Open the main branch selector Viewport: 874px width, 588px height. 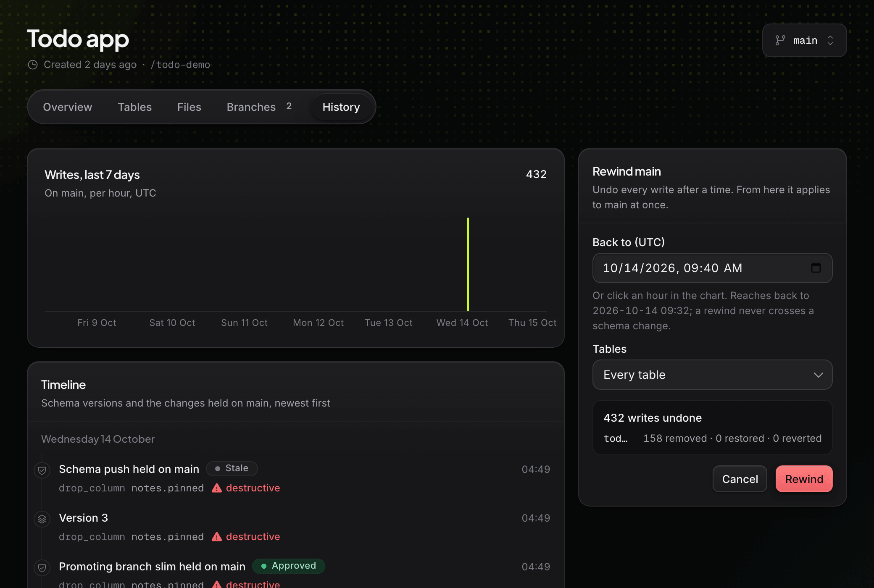[x=804, y=40]
